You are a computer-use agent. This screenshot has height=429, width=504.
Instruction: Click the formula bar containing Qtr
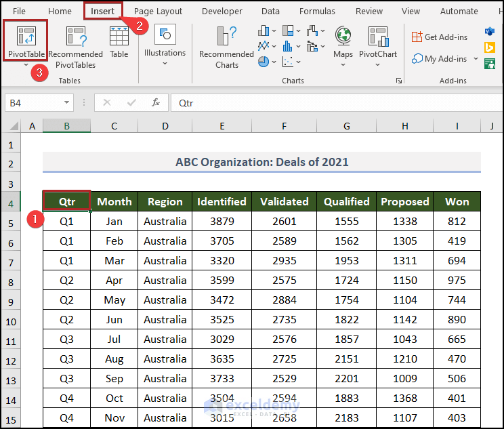(x=332, y=103)
